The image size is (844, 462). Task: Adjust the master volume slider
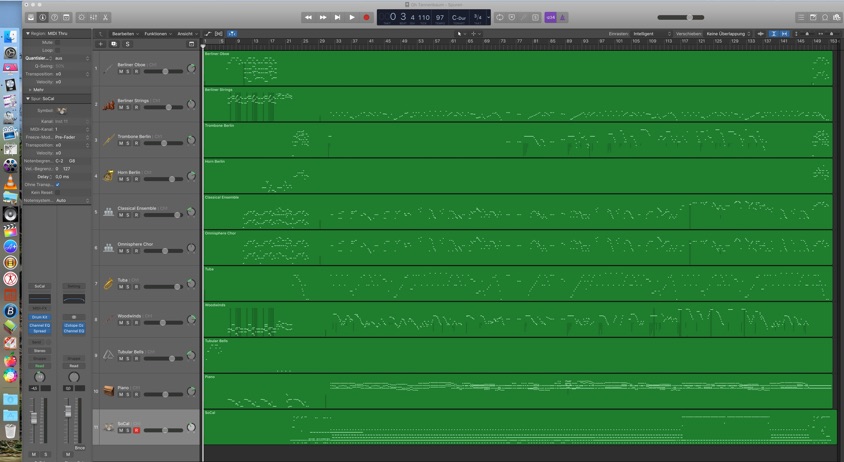[680, 17]
